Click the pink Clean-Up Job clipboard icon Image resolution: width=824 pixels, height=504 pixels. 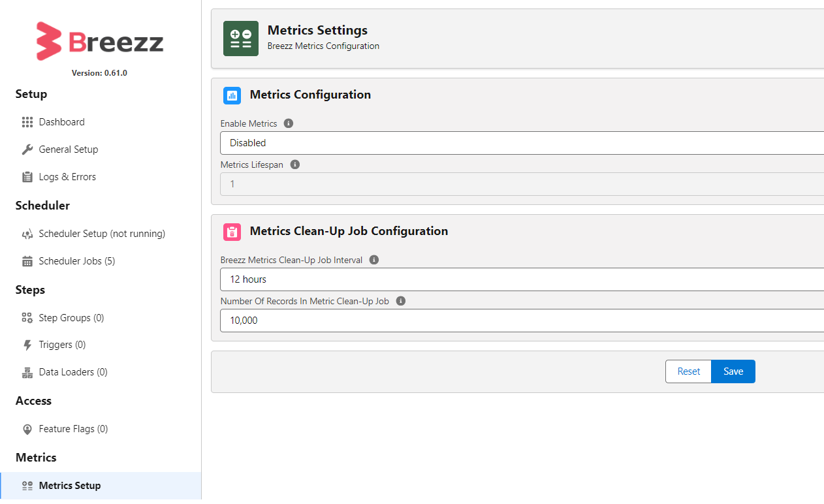pyautogui.click(x=232, y=232)
